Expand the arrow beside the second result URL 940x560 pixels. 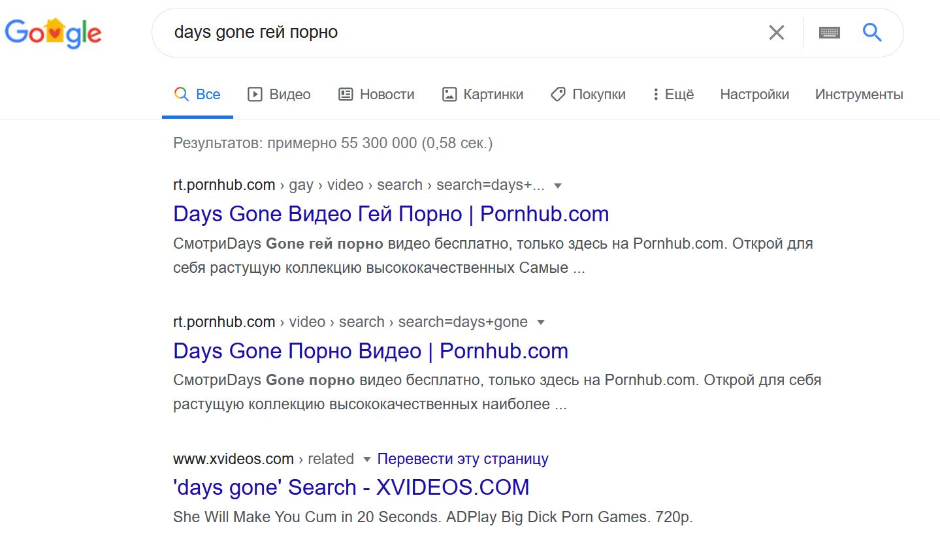[x=540, y=322]
